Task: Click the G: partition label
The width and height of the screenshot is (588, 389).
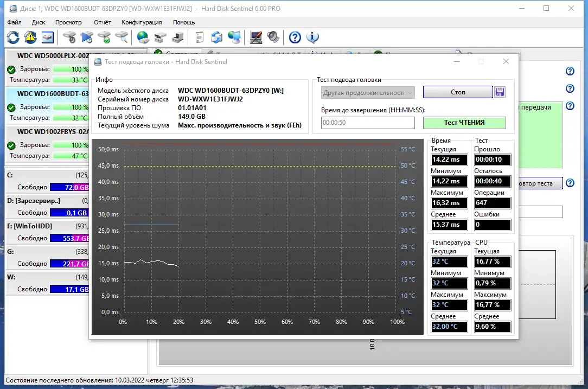Action: pyautogui.click(x=10, y=252)
